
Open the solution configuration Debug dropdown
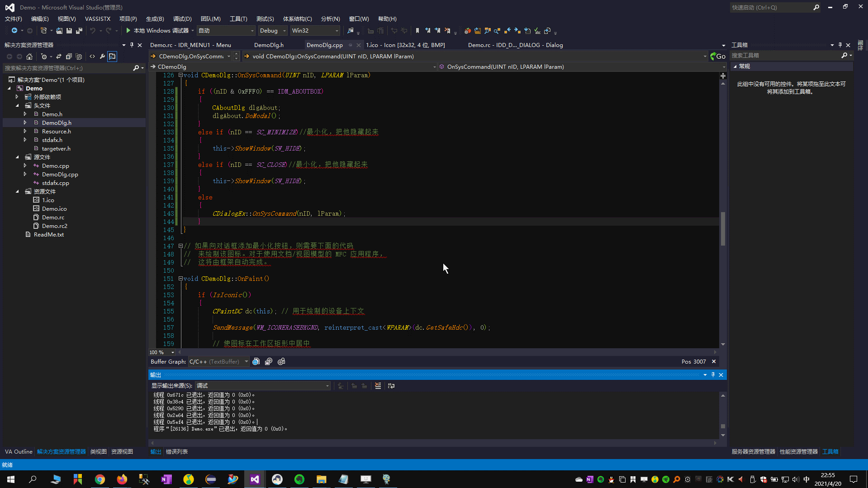coord(273,31)
